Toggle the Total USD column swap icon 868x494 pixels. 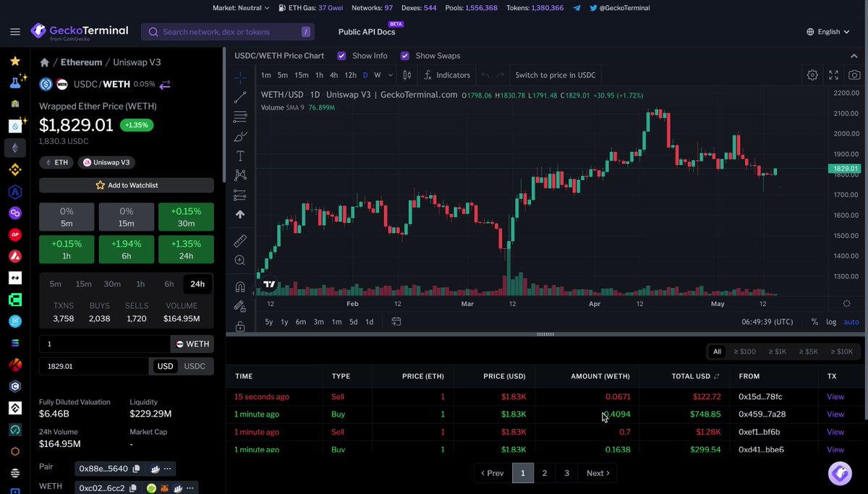pos(717,376)
